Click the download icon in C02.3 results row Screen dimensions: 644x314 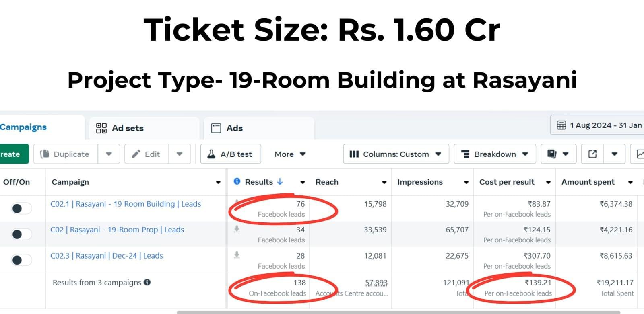click(x=237, y=255)
